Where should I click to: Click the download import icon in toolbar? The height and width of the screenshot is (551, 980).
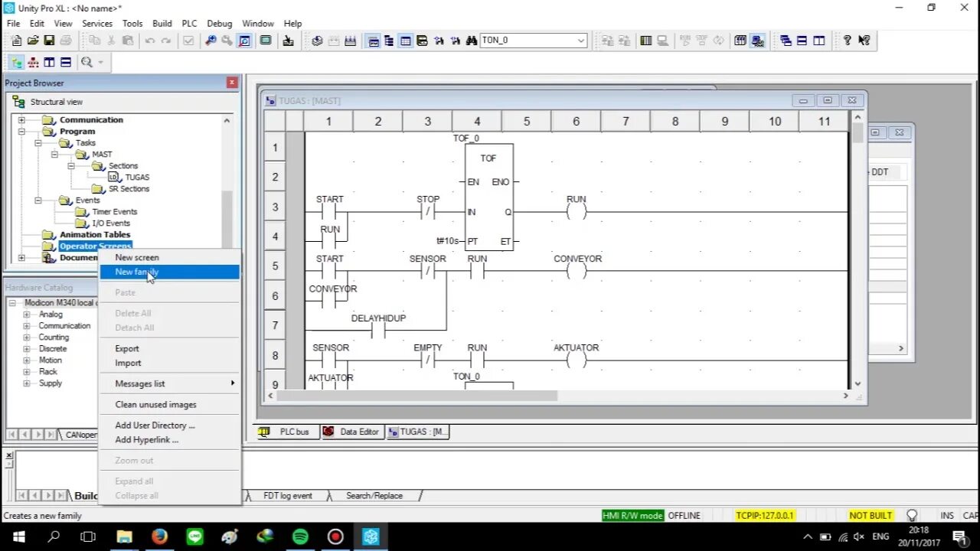tap(288, 41)
